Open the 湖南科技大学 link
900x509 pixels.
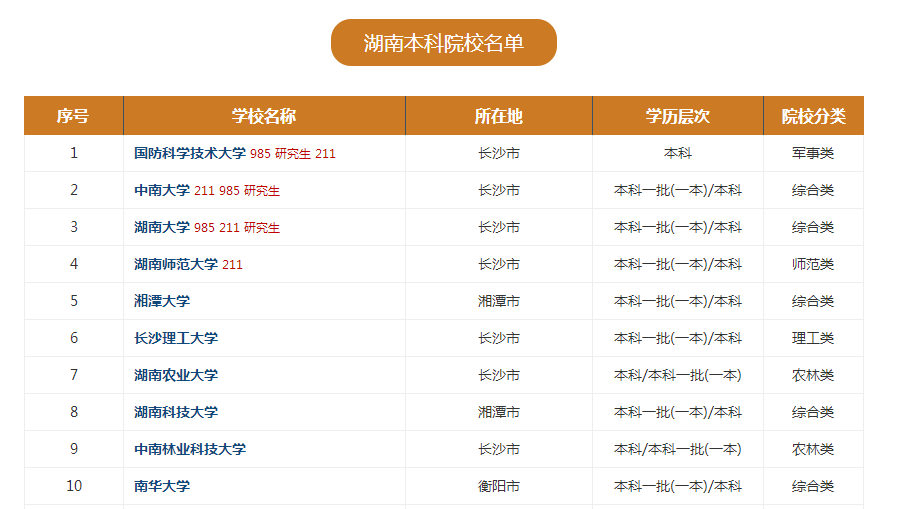pyautogui.click(x=176, y=412)
